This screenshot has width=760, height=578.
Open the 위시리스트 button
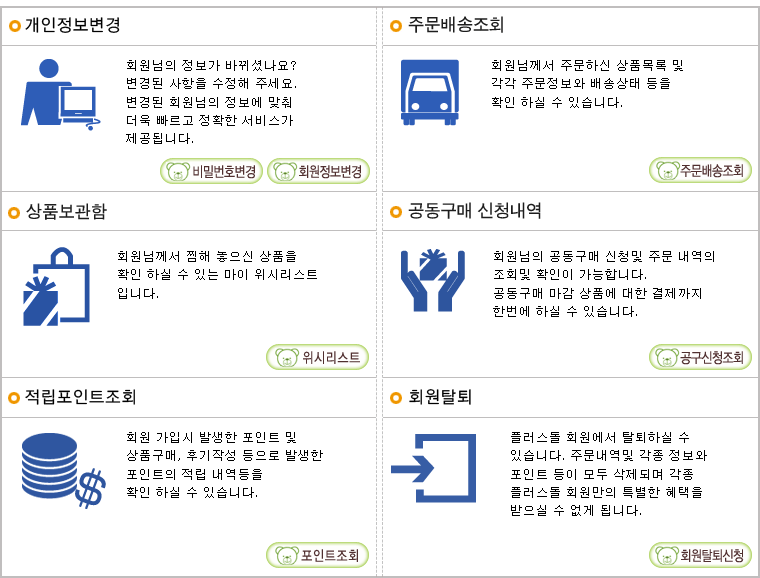tap(317, 357)
